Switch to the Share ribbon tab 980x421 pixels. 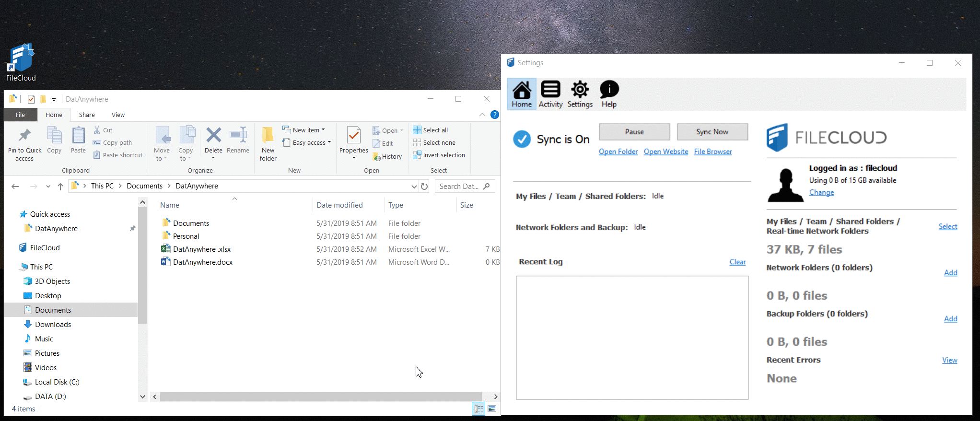(87, 115)
